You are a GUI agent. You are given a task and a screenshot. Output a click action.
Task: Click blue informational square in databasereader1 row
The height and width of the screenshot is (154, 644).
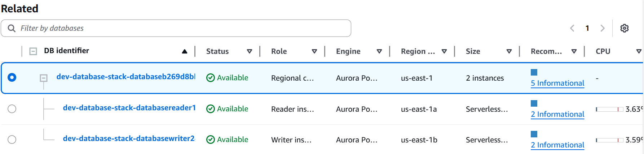click(534, 103)
